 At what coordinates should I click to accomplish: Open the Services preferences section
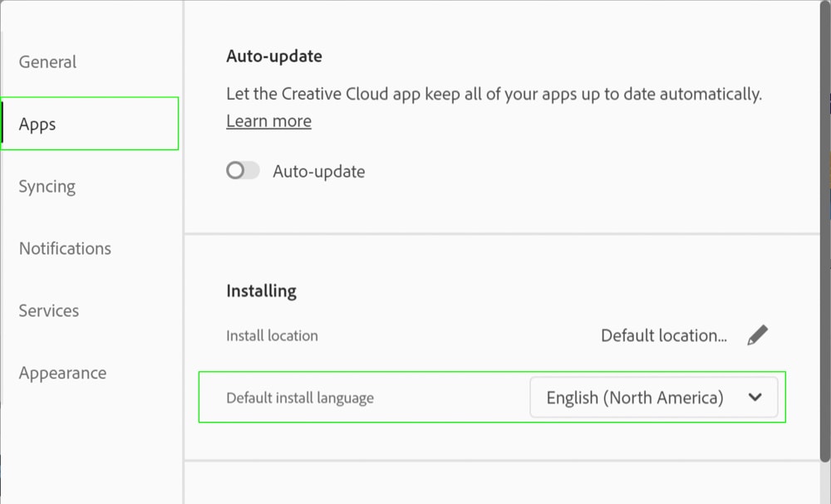(x=49, y=311)
